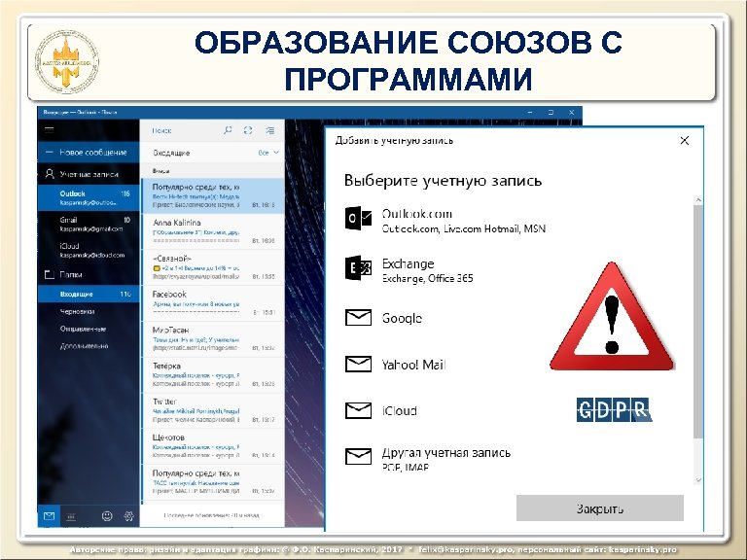747x560 pixels.
Task: Open the «Связной» email
Action: point(213,267)
